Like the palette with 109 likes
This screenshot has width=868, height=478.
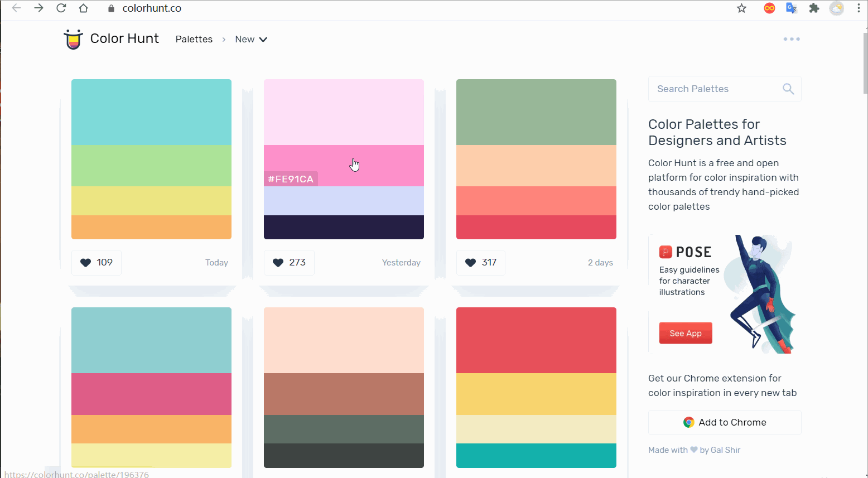(x=97, y=263)
